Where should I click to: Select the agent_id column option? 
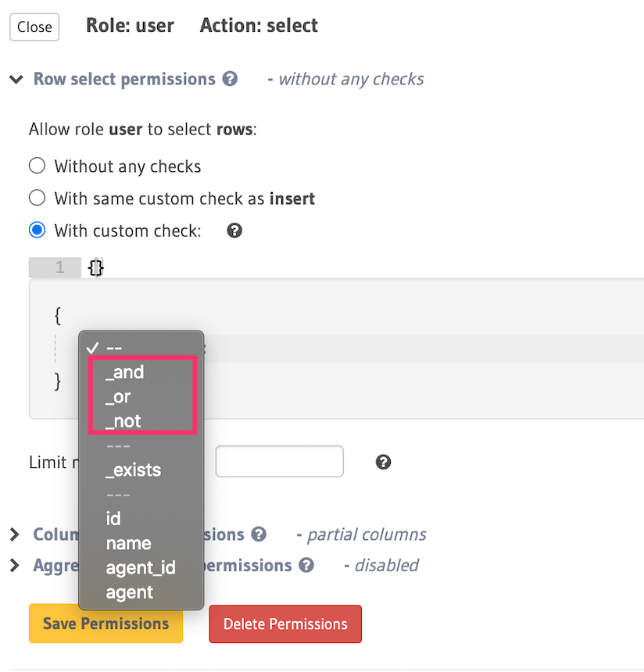coord(141,568)
